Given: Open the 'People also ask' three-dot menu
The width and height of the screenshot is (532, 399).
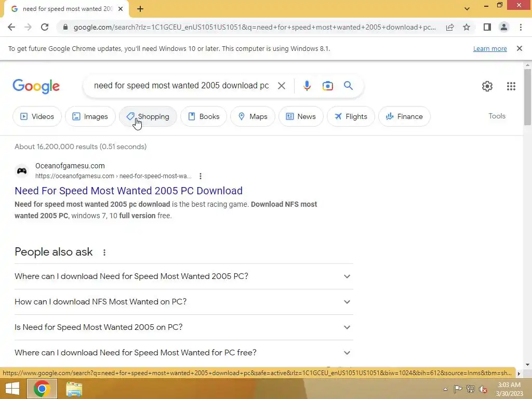Looking at the screenshot, I should point(104,252).
